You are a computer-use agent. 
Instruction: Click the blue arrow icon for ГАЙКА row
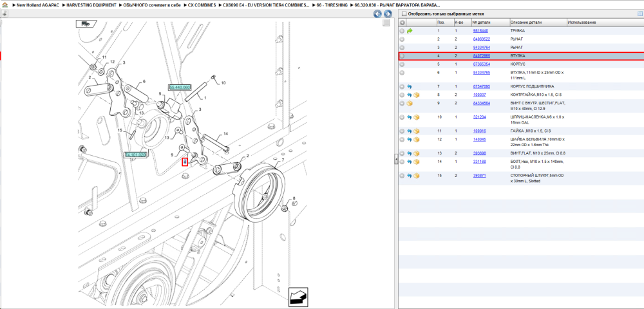pos(410,131)
